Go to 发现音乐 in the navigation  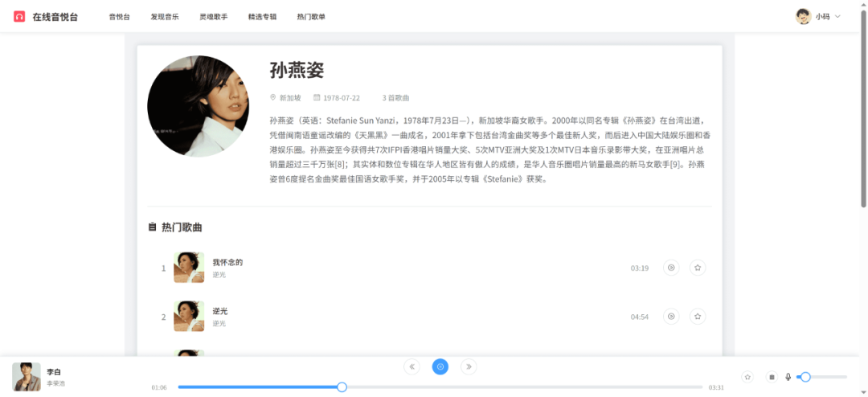[x=165, y=17]
